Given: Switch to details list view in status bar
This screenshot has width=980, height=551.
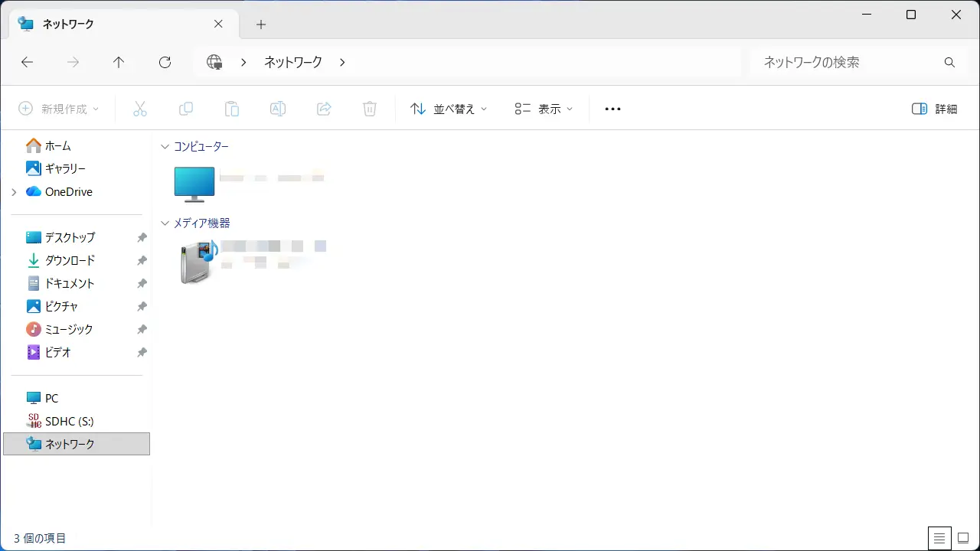Looking at the screenshot, I should pyautogui.click(x=939, y=538).
